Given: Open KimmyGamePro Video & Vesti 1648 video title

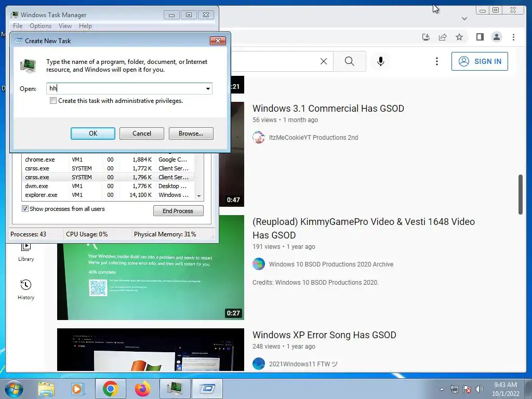Looking at the screenshot, I should click(363, 229).
